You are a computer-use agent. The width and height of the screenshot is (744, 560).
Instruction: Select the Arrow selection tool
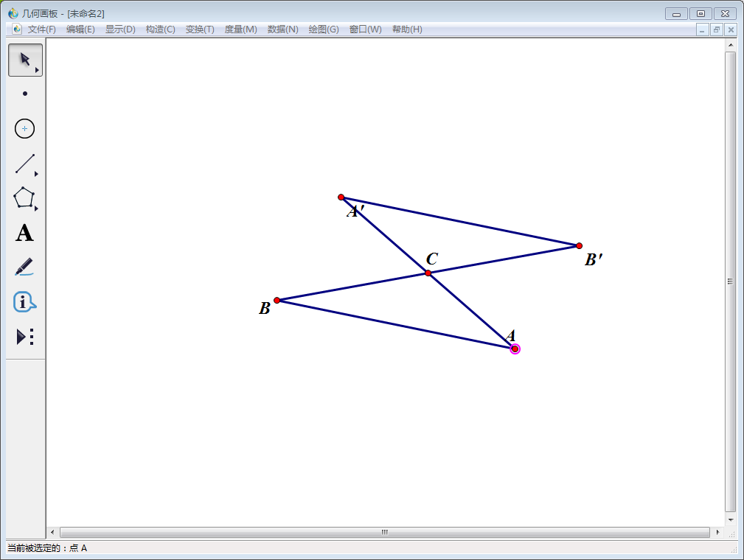25,60
